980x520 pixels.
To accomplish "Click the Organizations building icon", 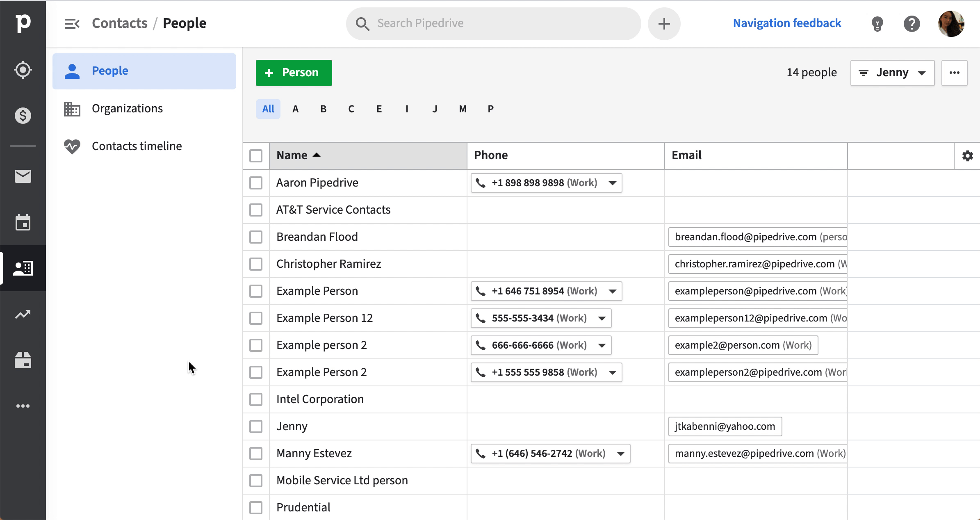I will pos(72,109).
